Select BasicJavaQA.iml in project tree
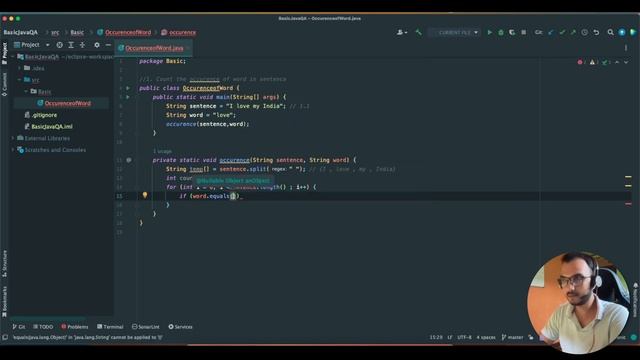The height and width of the screenshot is (360, 640). pos(48,127)
